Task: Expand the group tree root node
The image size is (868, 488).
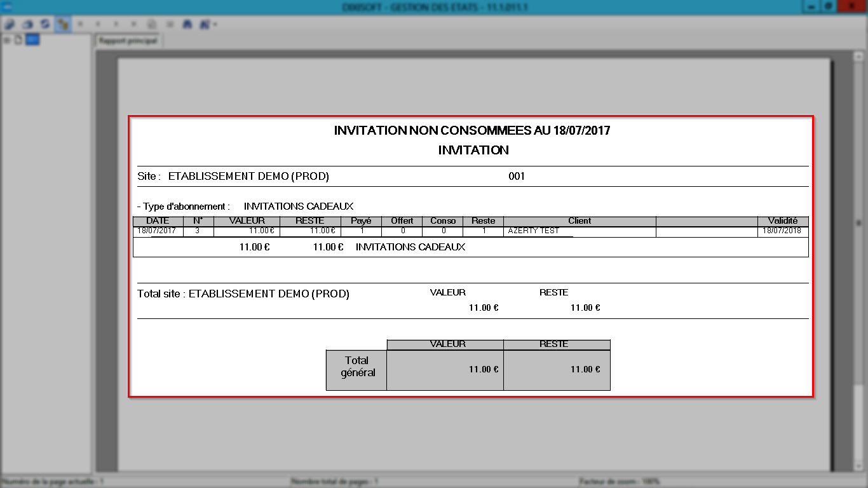Action: [7, 40]
